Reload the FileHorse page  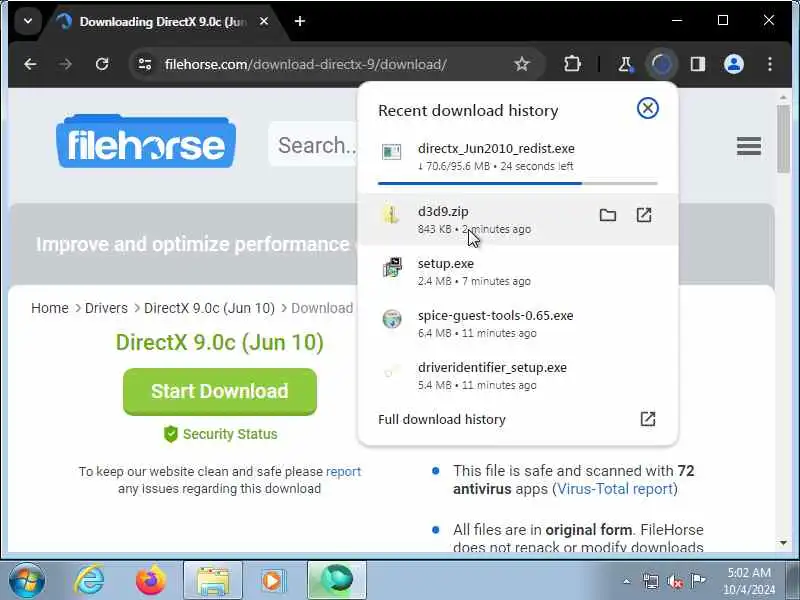102,64
